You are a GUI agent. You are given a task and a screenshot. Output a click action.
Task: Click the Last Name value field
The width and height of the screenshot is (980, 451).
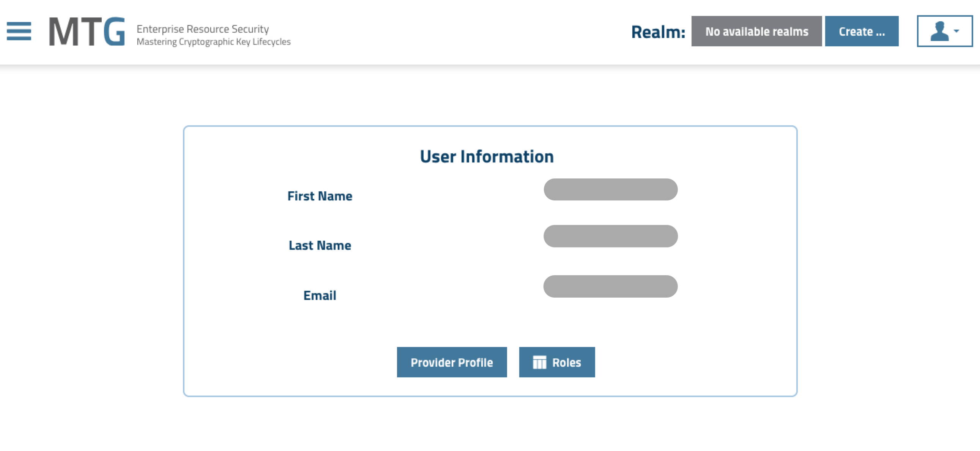(610, 236)
